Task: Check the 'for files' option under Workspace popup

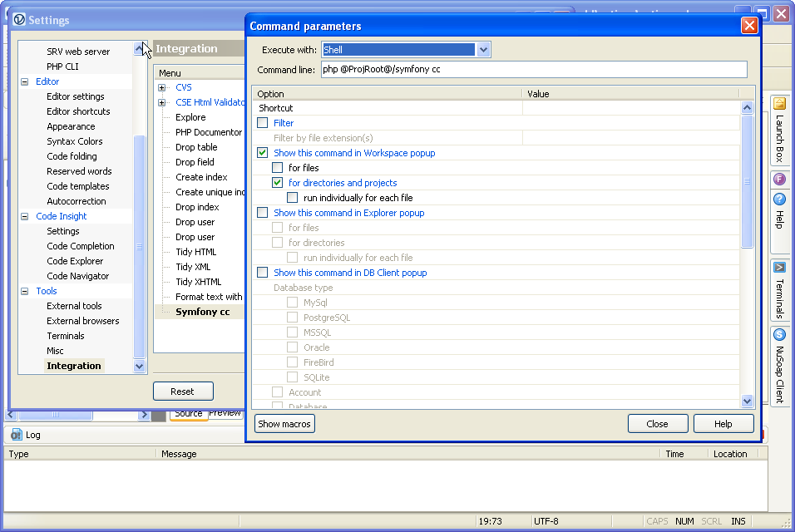Action: coord(278,168)
